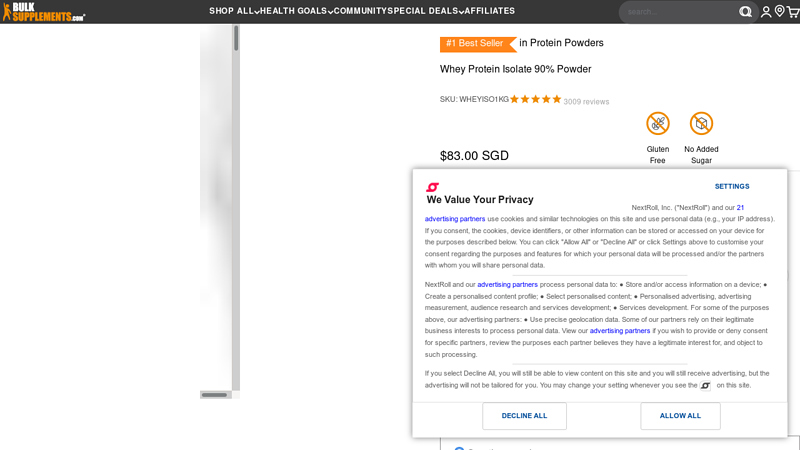The width and height of the screenshot is (800, 450).
Task: Click the No Added Sugar icon
Action: [701, 124]
